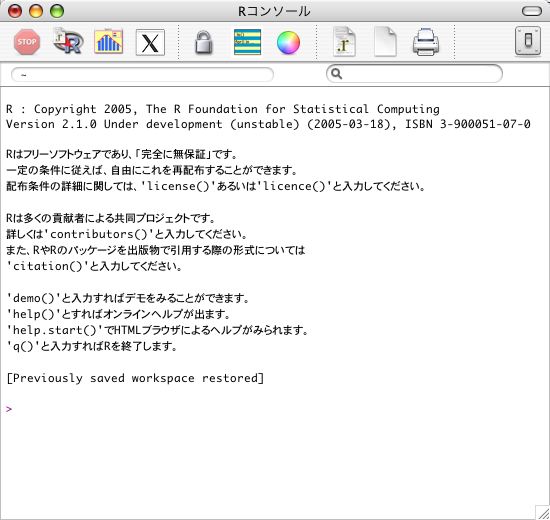Screen dimensions: 550x520
Task: Minimize window using the yellow button
Action: (36, 11)
